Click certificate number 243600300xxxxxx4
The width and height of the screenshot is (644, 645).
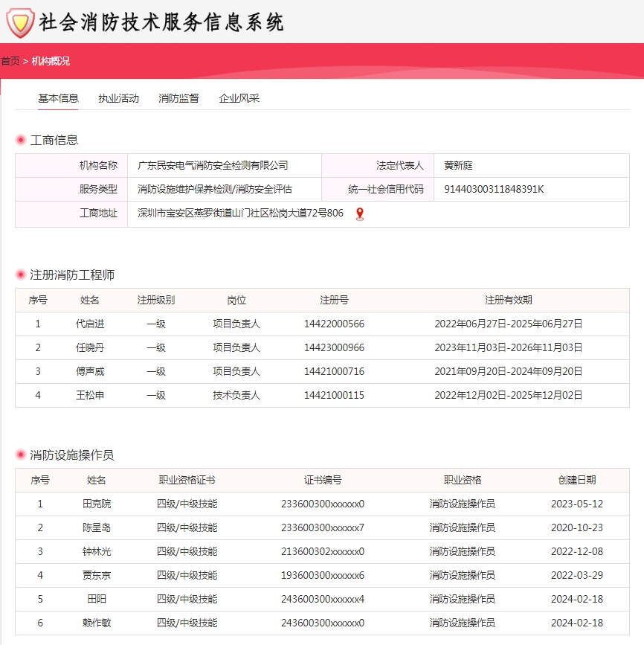(320, 599)
